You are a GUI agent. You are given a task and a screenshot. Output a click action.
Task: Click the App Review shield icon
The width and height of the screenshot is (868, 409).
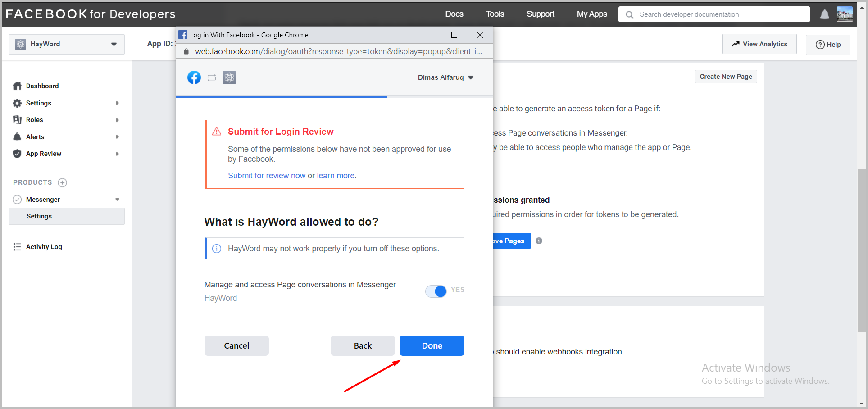[x=17, y=154]
